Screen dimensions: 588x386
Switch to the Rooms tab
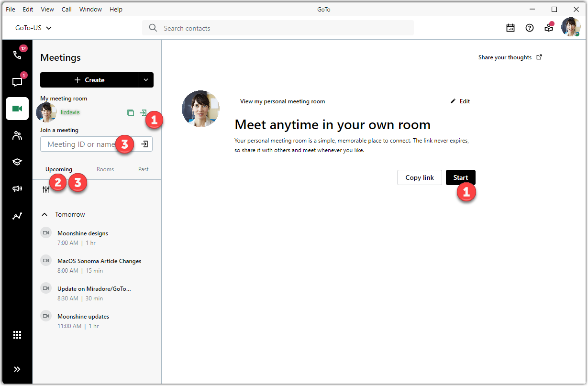[x=105, y=169]
